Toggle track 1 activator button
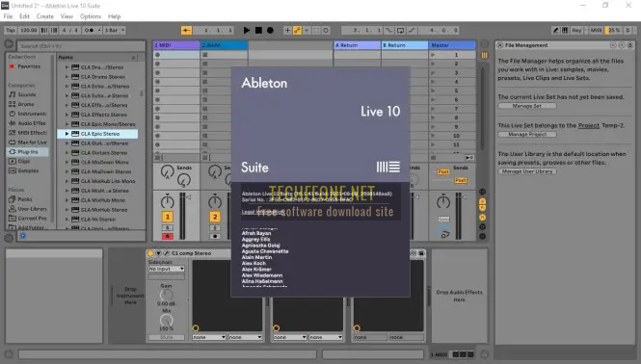Viewport: 641px width, 364px height. [x=167, y=217]
